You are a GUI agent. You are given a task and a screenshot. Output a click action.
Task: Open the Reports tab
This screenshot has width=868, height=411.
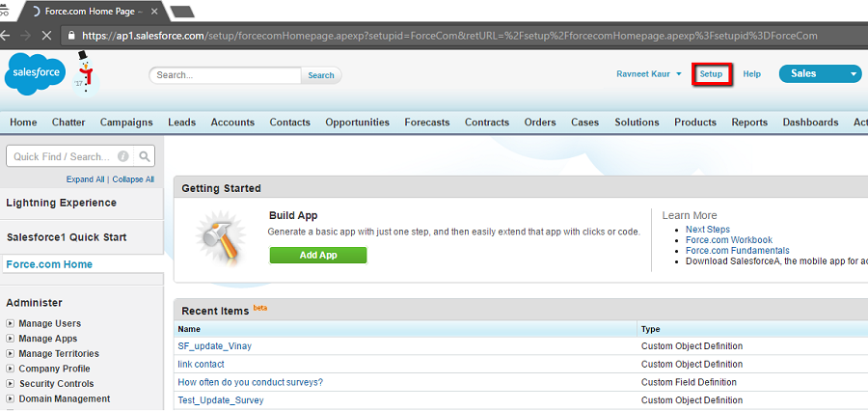pos(749,123)
